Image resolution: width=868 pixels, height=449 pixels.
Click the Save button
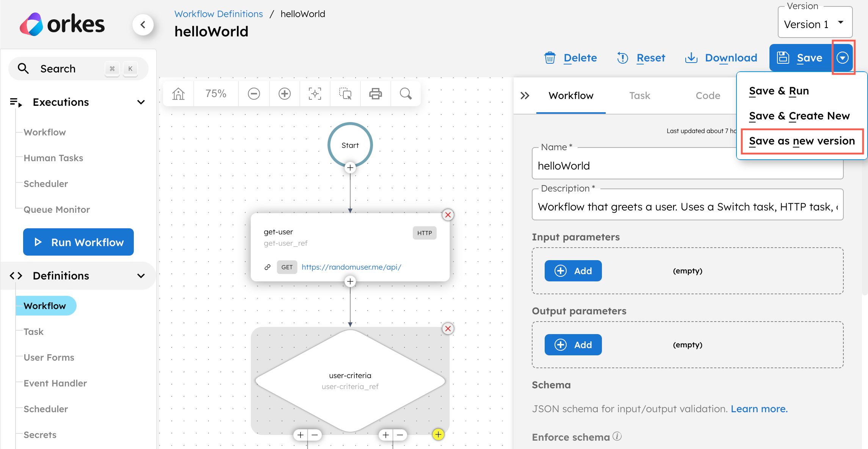pyautogui.click(x=801, y=58)
